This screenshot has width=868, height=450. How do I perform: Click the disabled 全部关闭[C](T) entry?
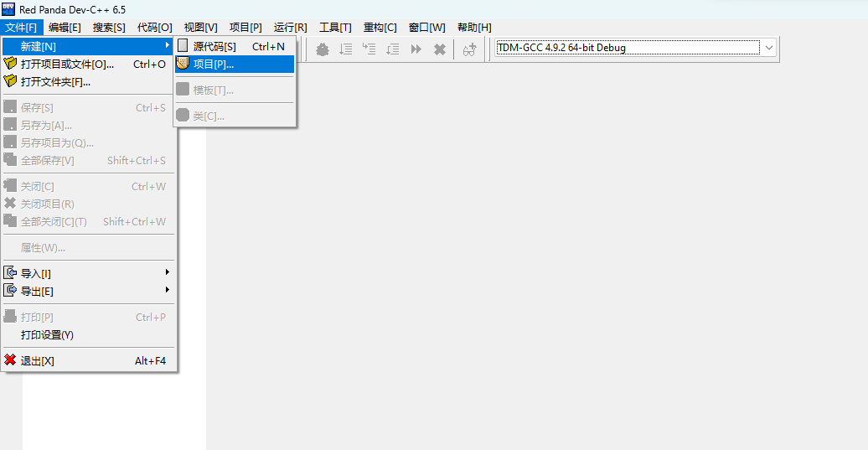click(89, 221)
